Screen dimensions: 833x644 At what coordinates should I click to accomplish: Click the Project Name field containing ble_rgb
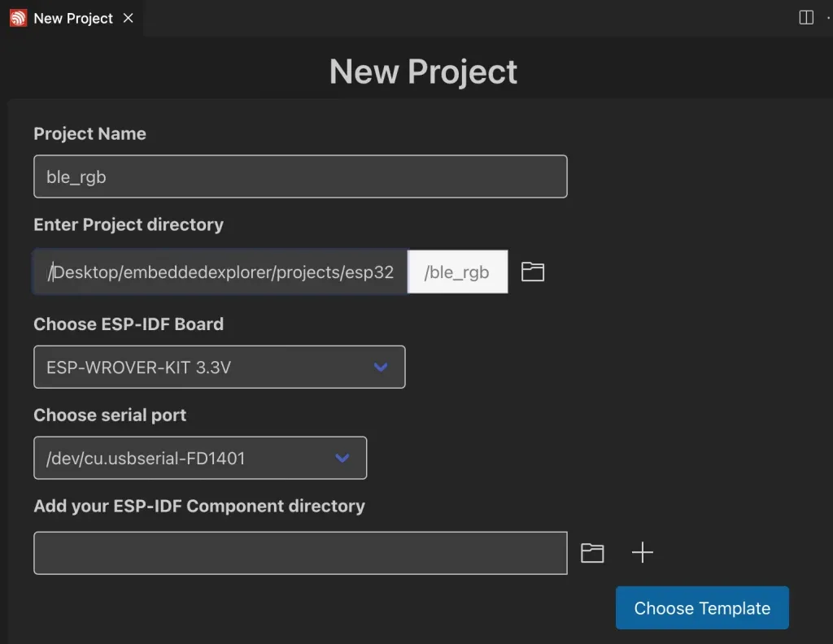click(300, 176)
